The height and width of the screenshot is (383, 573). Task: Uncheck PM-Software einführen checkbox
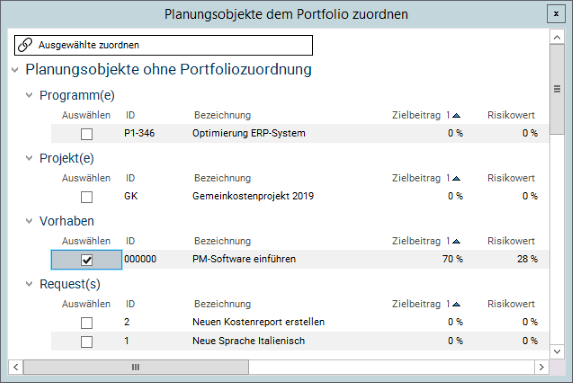87,260
